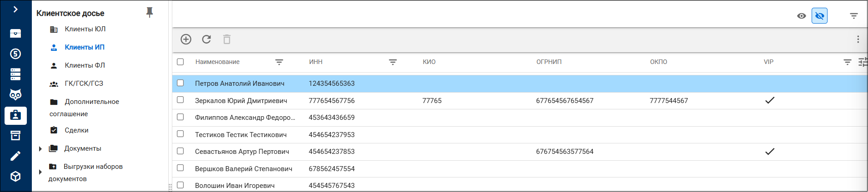
Task: Open filter for ИНН column
Action: pos(393,62)
